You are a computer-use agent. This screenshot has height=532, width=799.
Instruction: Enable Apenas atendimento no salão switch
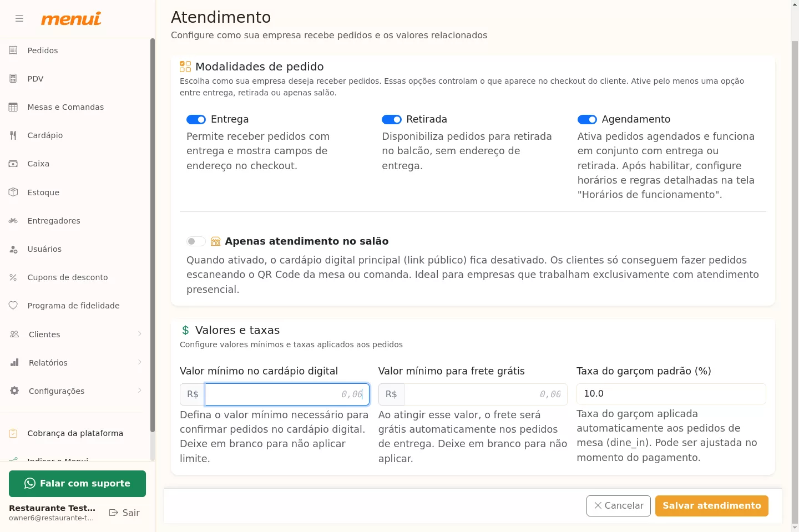[196, 241]
